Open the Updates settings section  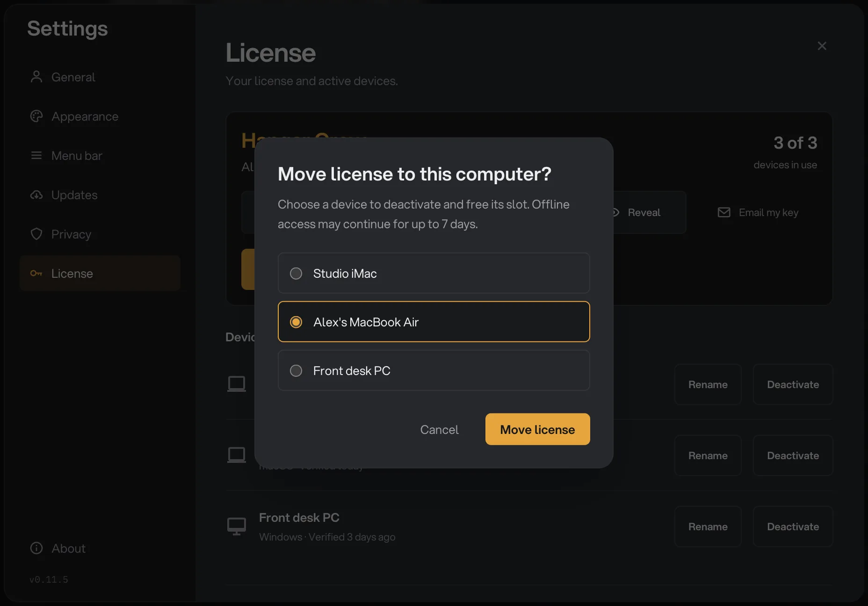click(x=100, y=195)
